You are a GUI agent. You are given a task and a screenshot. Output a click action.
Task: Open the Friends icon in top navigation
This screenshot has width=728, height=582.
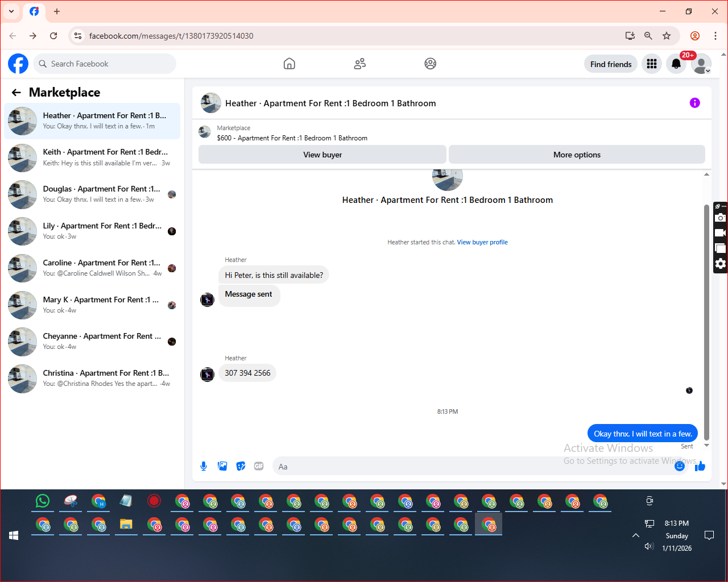point(360,64)
